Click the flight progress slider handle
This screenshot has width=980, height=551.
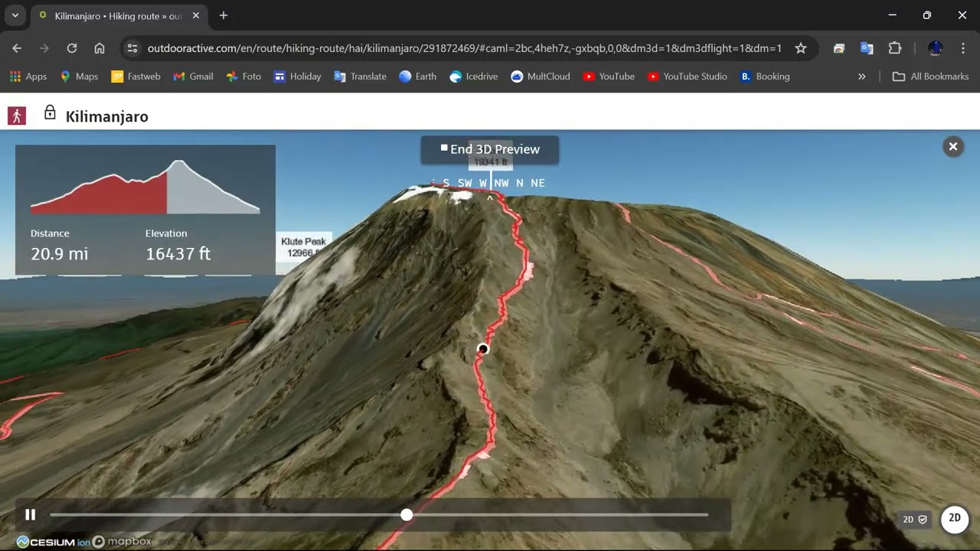(407, 515)
